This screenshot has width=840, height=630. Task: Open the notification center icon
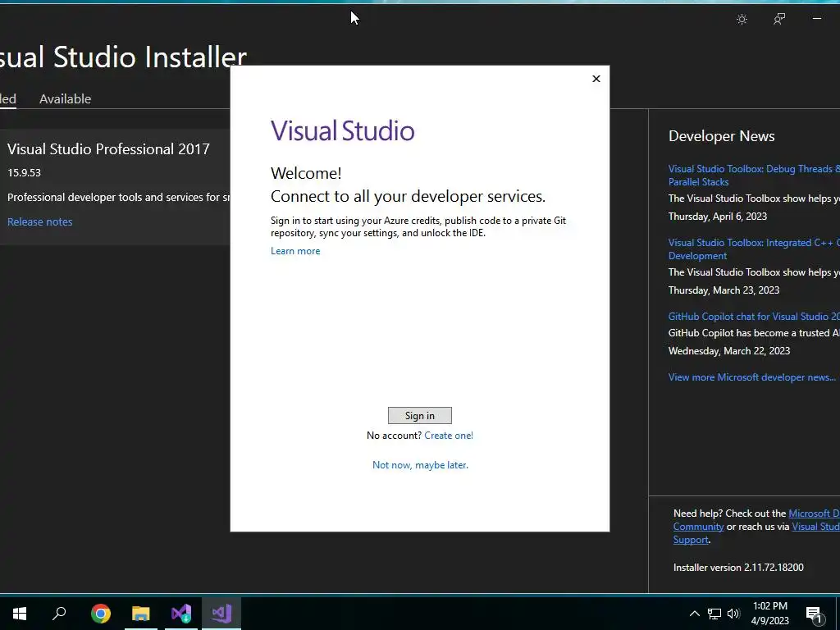coord(814,614)
